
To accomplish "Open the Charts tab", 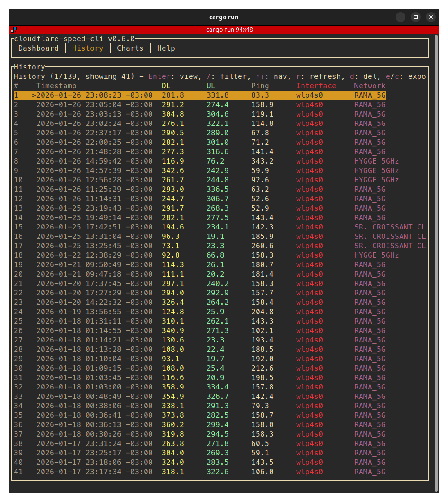I will click(130, 48).
